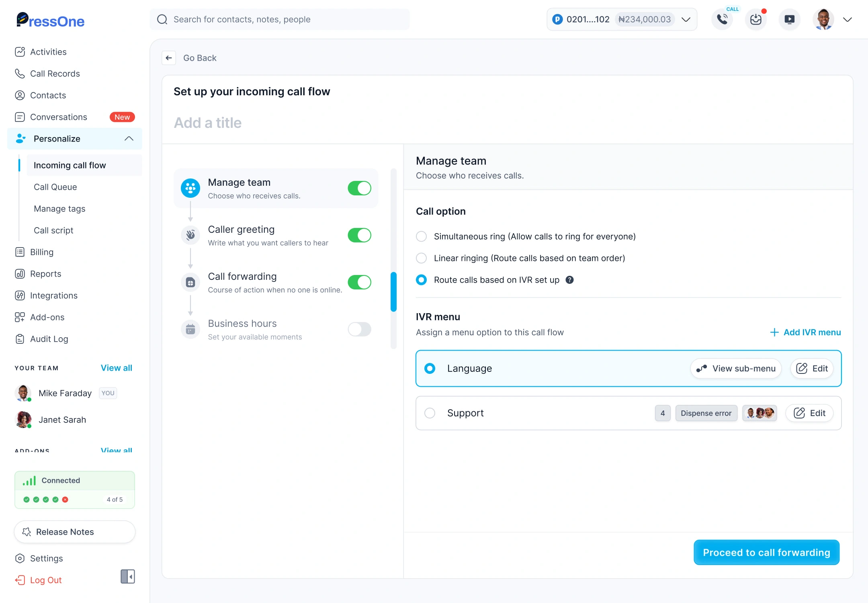
Task: Disable the Caller greeting toggle
Action: click(359, 235)
